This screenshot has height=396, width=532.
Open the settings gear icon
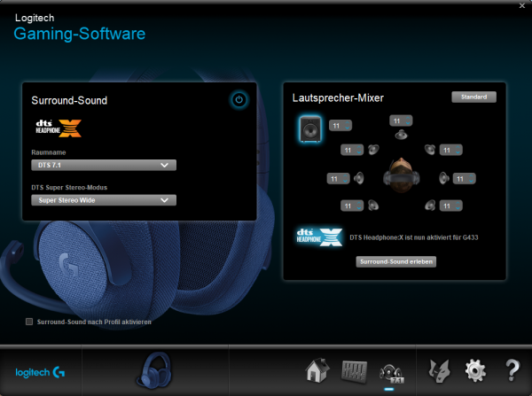475,371
